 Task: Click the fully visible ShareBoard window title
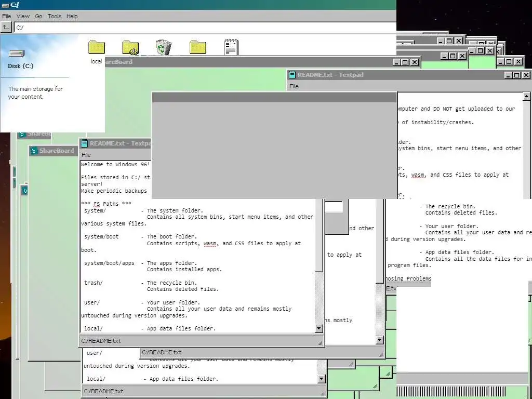click(57, 151)
